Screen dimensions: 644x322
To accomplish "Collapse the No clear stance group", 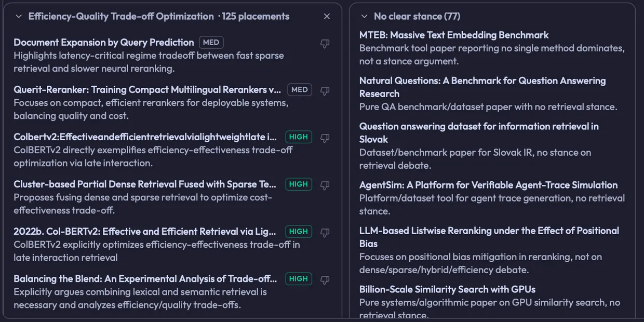I will 364,17.
